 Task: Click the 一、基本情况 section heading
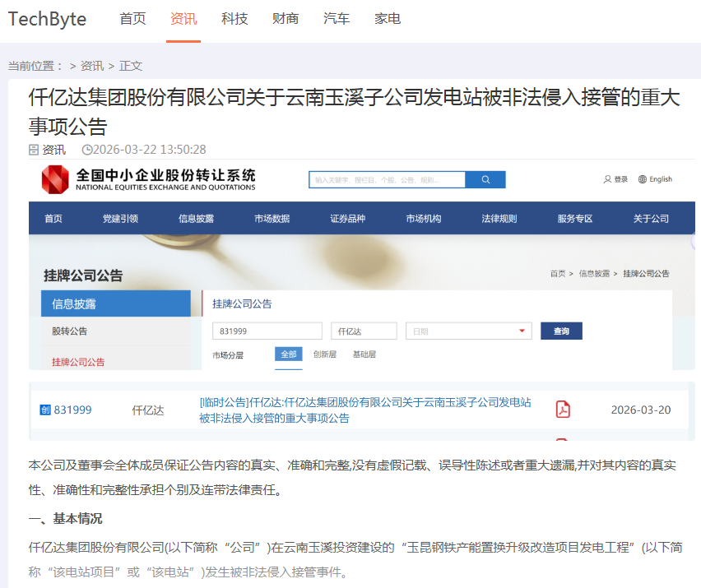[x=65, y=519]
